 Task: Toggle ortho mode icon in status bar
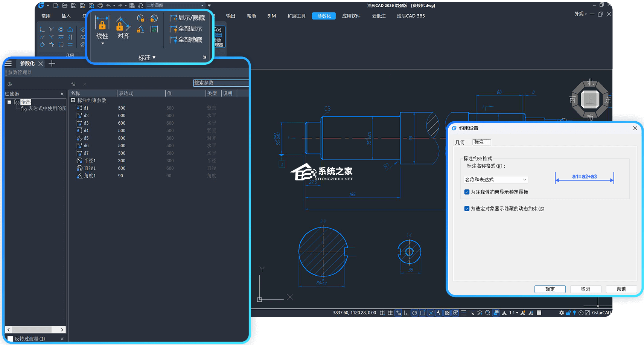click(406, 313)
